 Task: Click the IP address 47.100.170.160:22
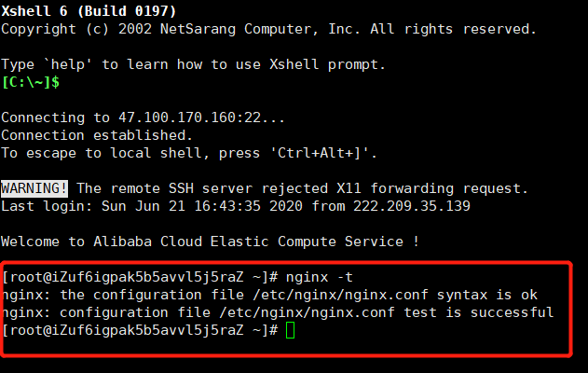pyautogui.click(x=189, y=117)
